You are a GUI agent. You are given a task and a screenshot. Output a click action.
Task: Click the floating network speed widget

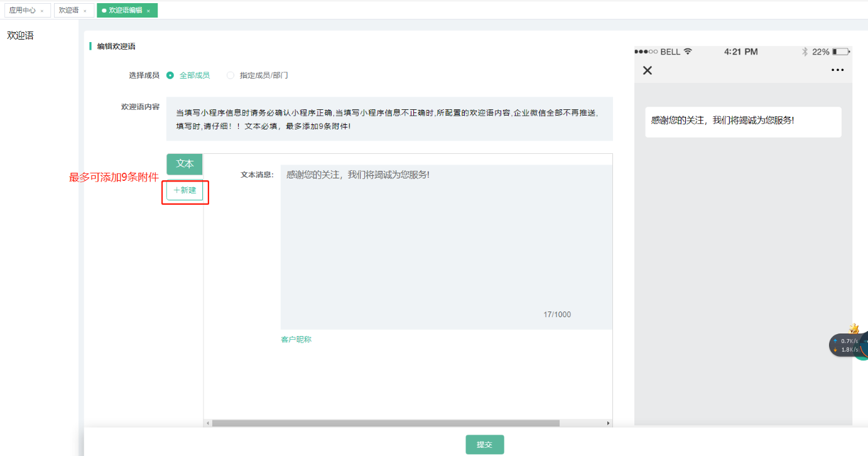pyautogui.click(x=845, y=345)
